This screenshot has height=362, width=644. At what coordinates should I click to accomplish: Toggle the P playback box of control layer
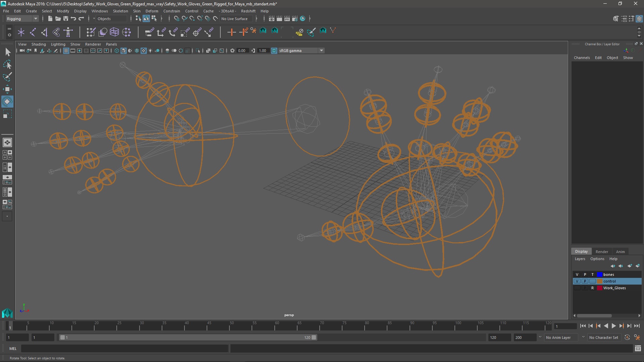point(585,281)
